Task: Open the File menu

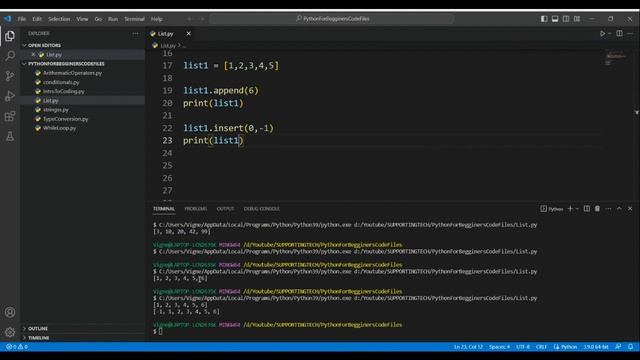Action: (22, 19)
